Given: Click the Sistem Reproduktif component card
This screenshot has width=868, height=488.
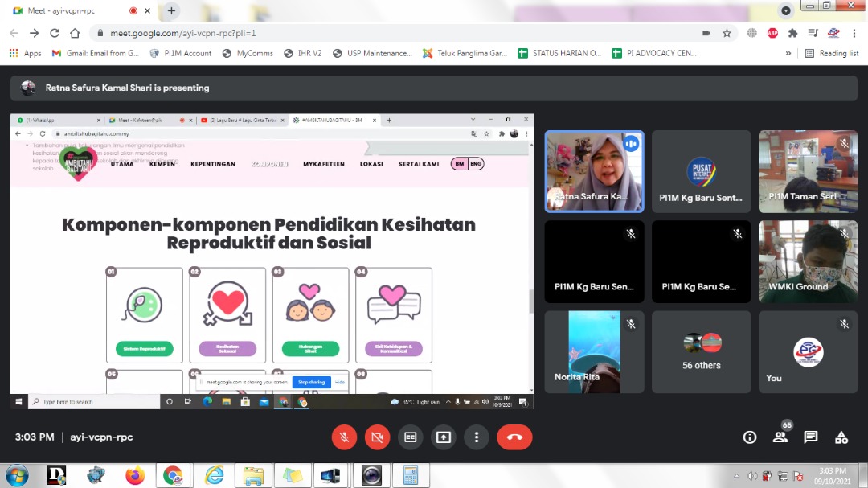Looking at the screenshot, I should (x=145, y=315).
